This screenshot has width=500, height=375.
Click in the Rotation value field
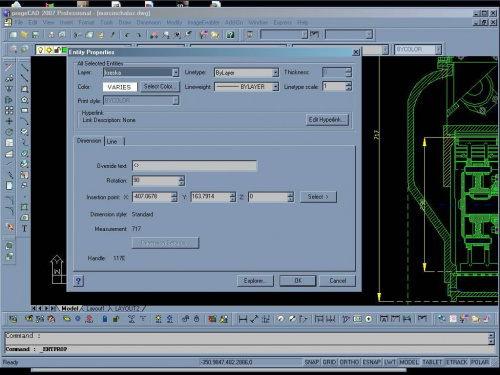pos(155,181)
